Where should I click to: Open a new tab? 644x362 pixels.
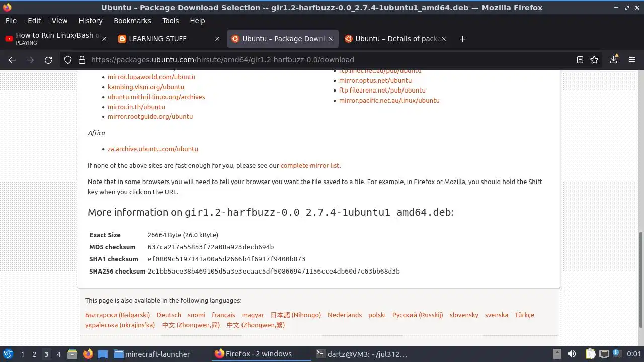coord(462,39)
